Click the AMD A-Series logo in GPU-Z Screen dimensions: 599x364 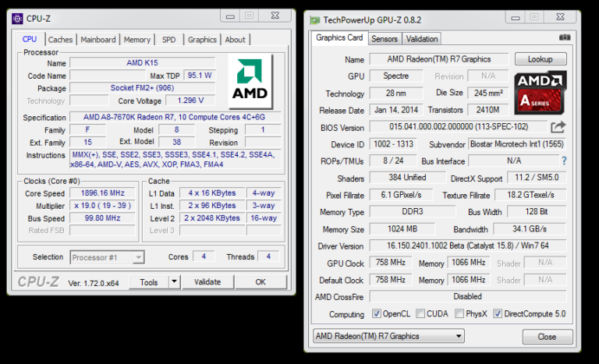click(541, 94)
